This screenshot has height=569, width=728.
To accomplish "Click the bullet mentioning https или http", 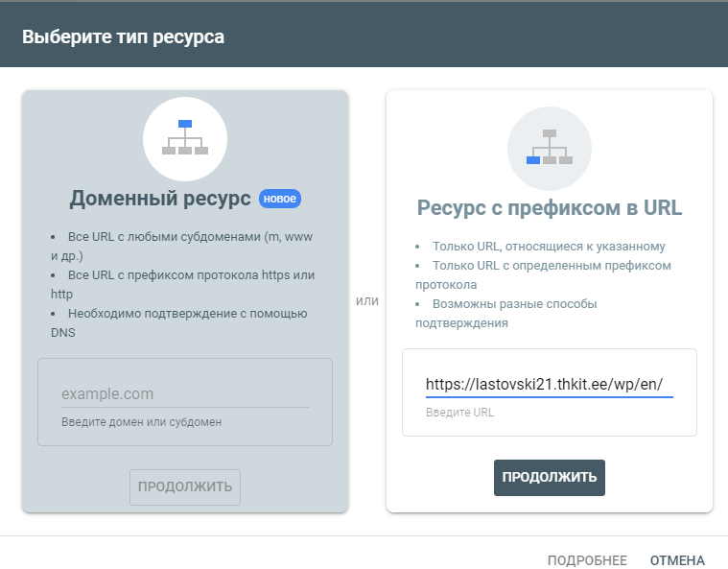I will pos(183,284).
